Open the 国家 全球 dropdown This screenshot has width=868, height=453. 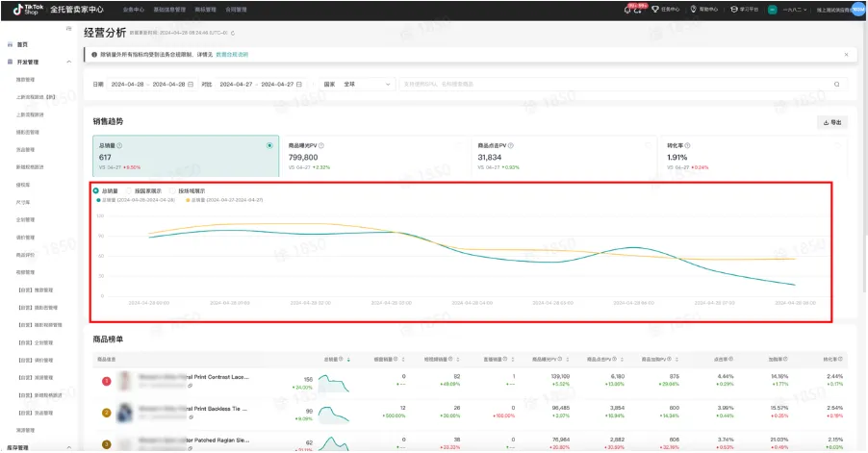coord(358,84)
